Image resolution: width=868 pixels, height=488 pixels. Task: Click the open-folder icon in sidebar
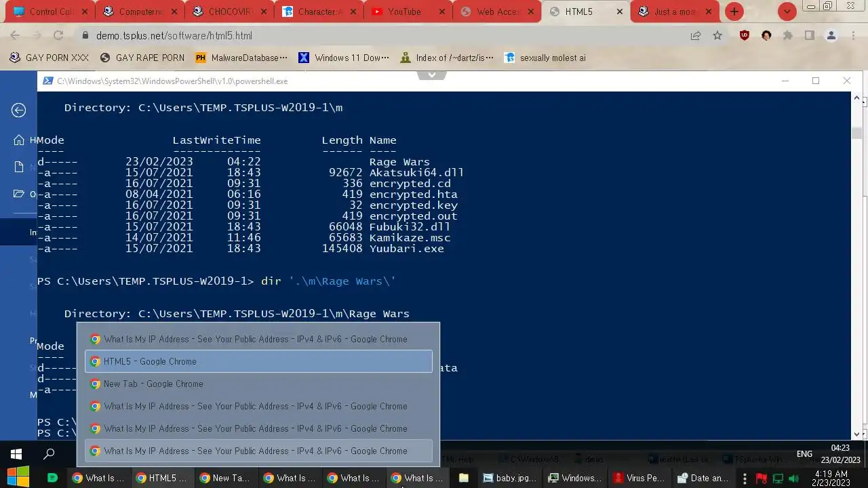pyautogui.click(x=19, y=195)
